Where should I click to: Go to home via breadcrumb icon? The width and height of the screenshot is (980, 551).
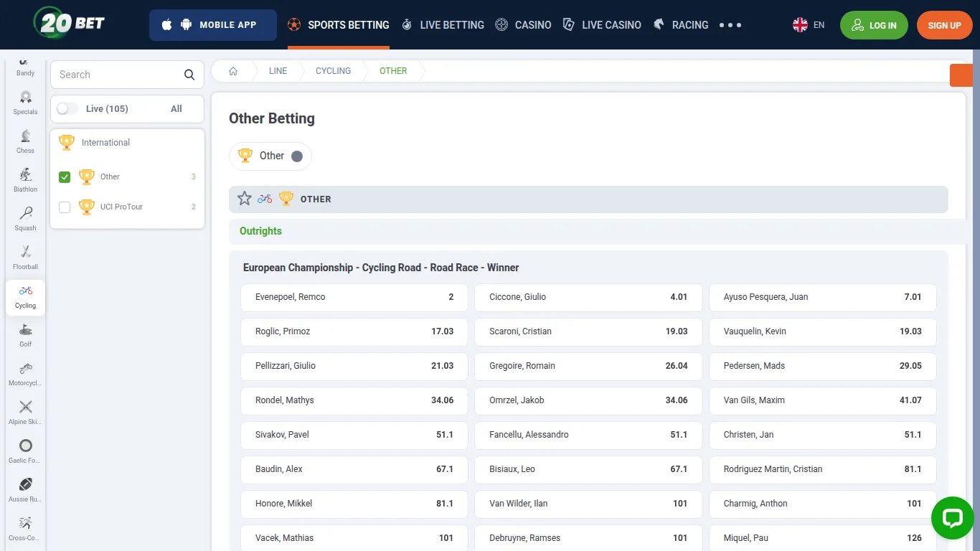[x=233, y=71]
